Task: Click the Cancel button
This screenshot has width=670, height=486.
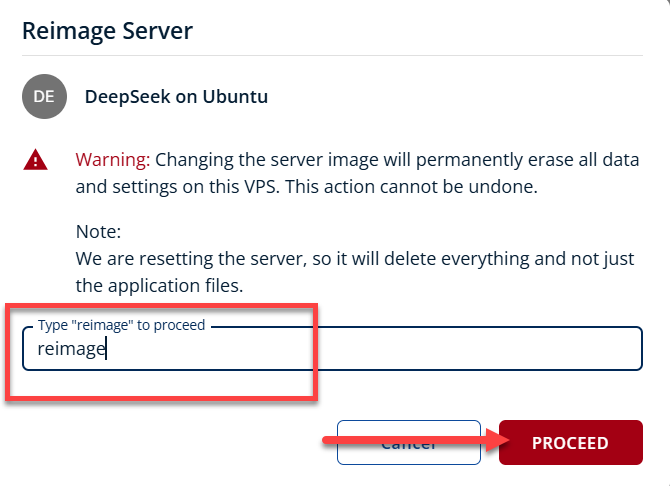Action: click(x=408, y=442)
